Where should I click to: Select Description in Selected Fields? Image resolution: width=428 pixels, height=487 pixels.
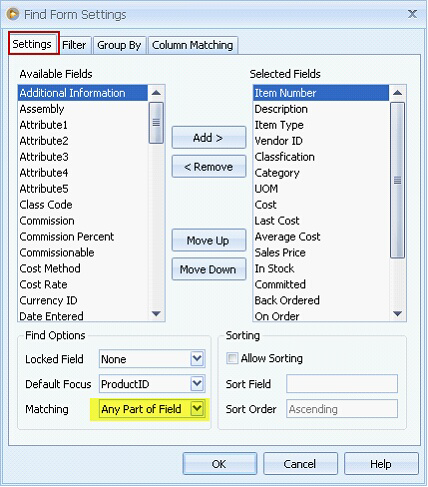point(321,109)
